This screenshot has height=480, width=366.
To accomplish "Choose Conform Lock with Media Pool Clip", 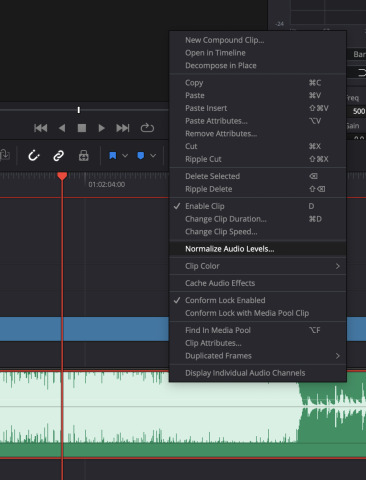I will (x=258, y=313).
